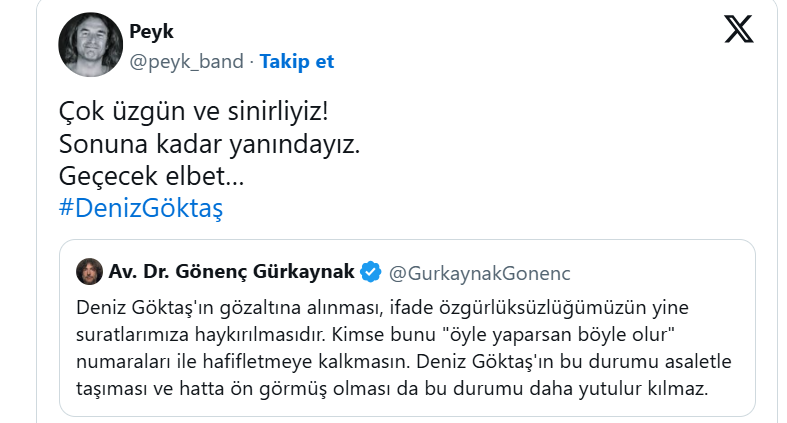The width and height of the screenshot is (787, 423).
Task: Click the Peyk display name
Action: coord(151,32)
